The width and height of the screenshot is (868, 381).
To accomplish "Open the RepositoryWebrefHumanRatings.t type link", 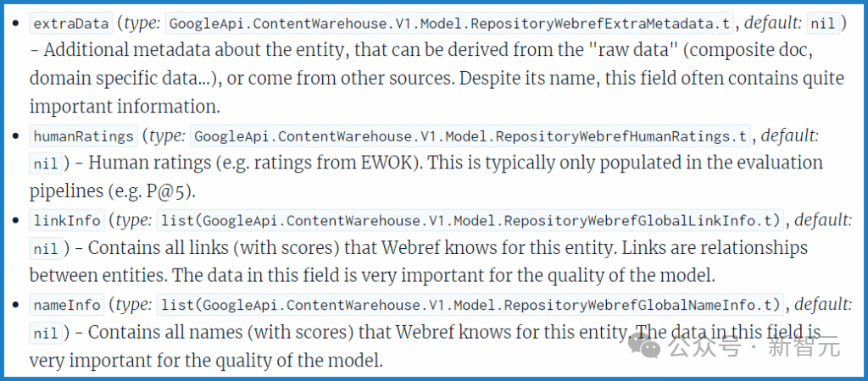I will click(470, 136).
